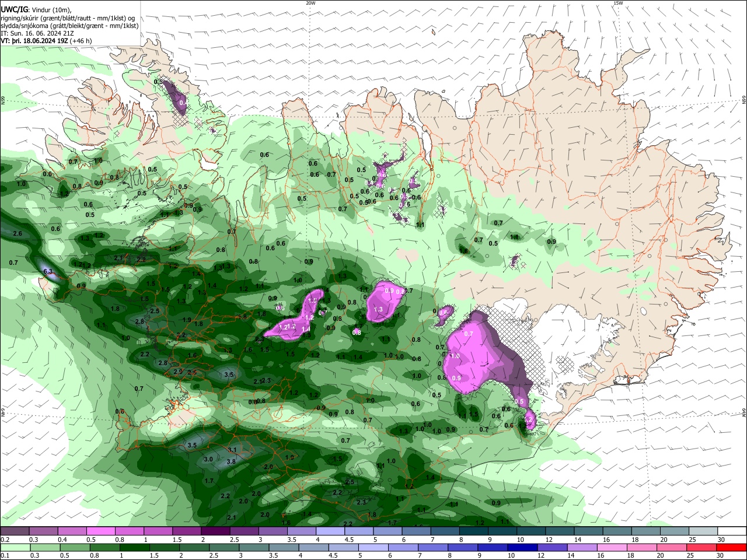Screen dimensions: 747x560
Task: Click the '6.3' precipitation maximum value on the map
Action: coord(48,272)
